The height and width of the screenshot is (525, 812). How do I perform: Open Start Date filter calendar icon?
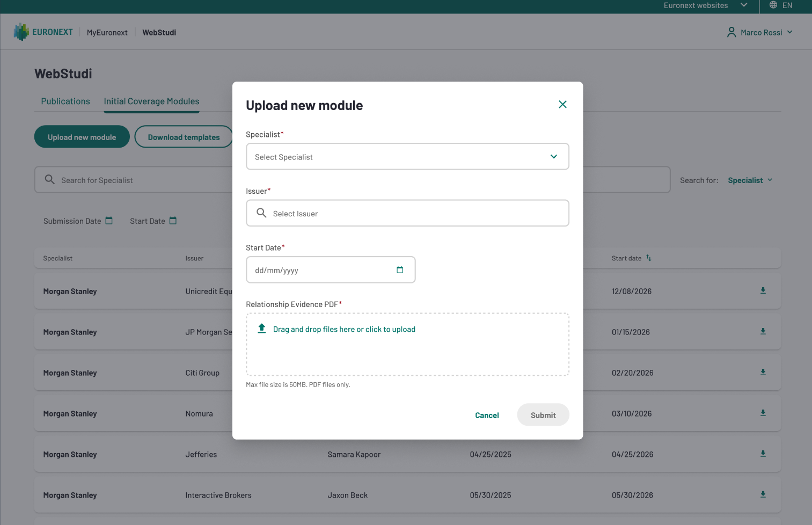173,221
